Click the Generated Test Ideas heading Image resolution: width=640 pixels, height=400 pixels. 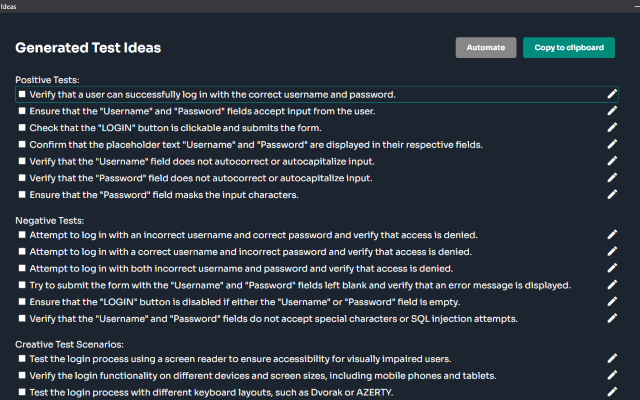pos(88,48)
